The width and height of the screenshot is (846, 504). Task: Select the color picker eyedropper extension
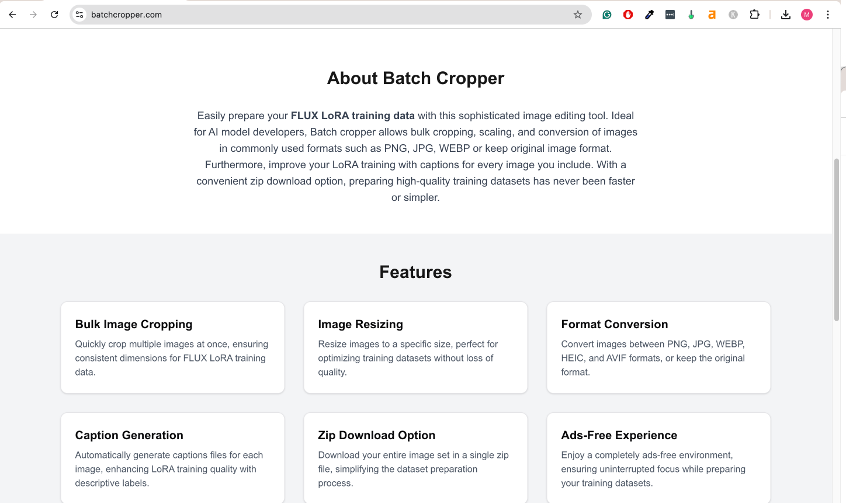649,15
